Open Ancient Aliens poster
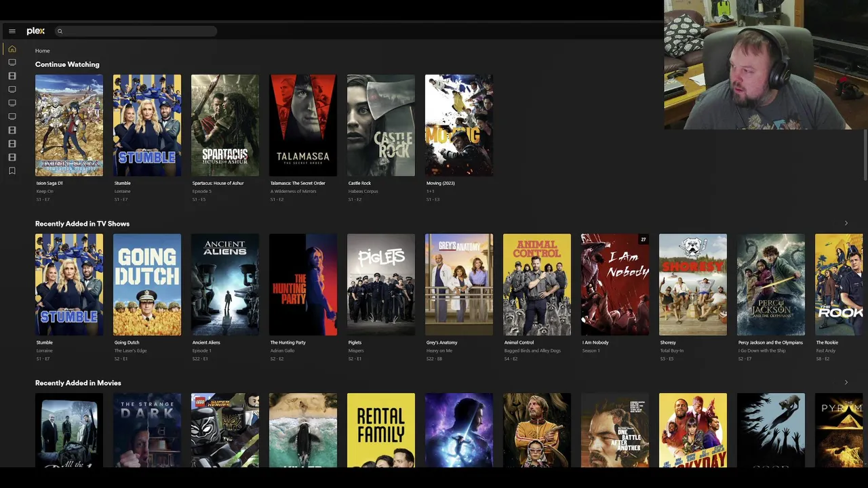The image size is (868, 488). point(225,285)
